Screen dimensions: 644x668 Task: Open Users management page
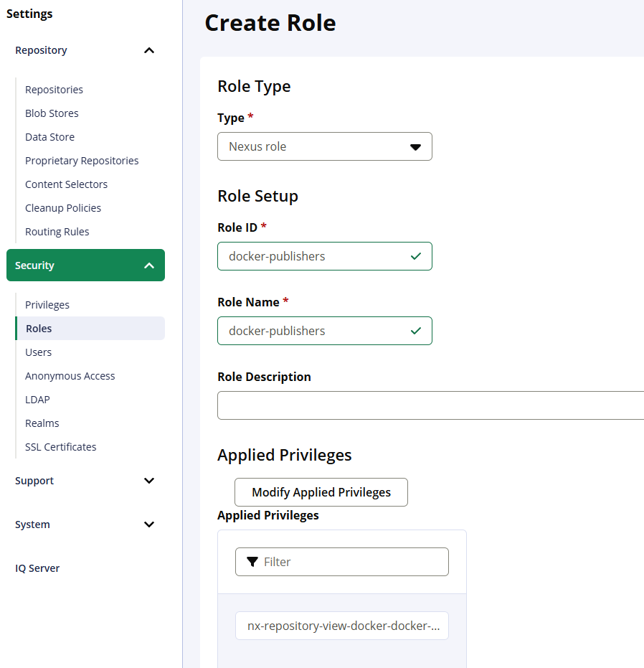(39, 352)
